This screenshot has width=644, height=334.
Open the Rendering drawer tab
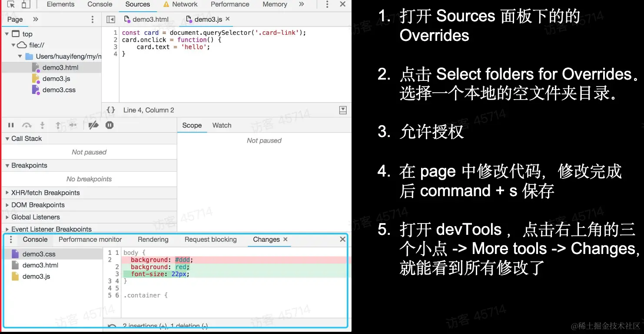(x=153, y=240)
